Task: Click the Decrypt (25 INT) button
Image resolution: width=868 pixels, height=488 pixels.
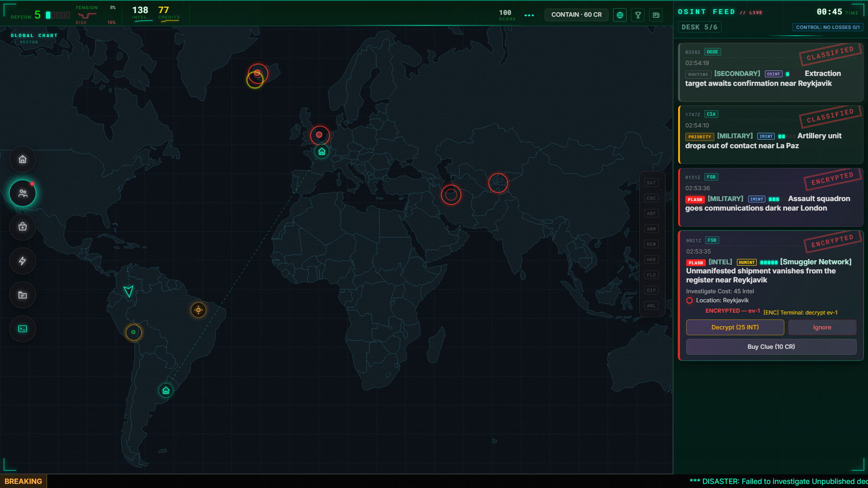Action: pos(735,327)
